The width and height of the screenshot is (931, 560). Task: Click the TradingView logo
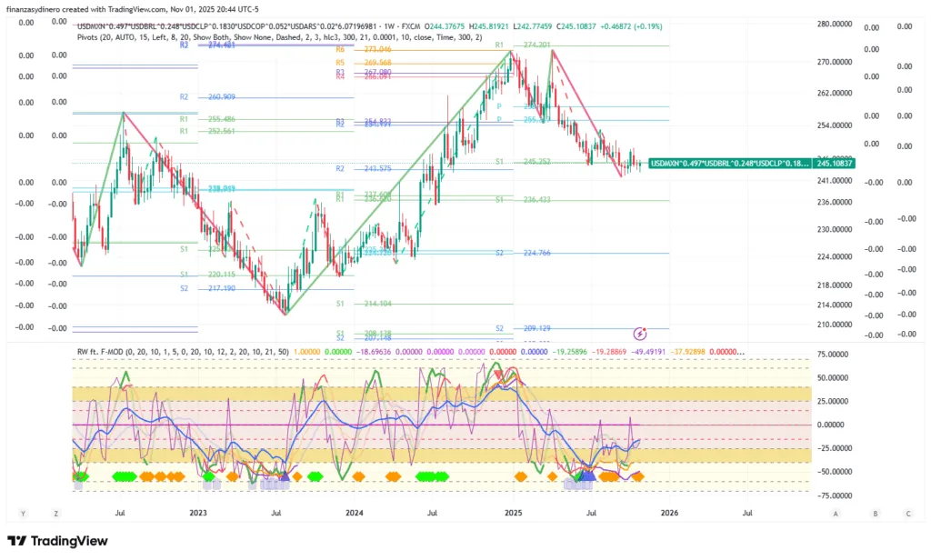coord(57,542)
